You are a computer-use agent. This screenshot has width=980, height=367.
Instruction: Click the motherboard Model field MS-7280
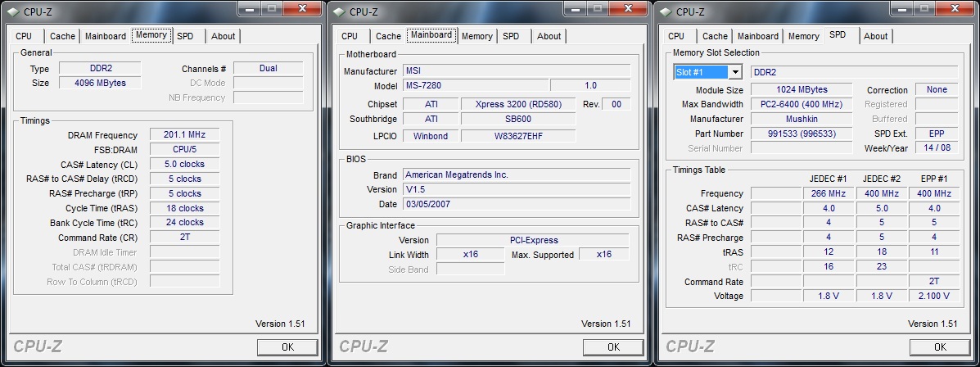476,86
